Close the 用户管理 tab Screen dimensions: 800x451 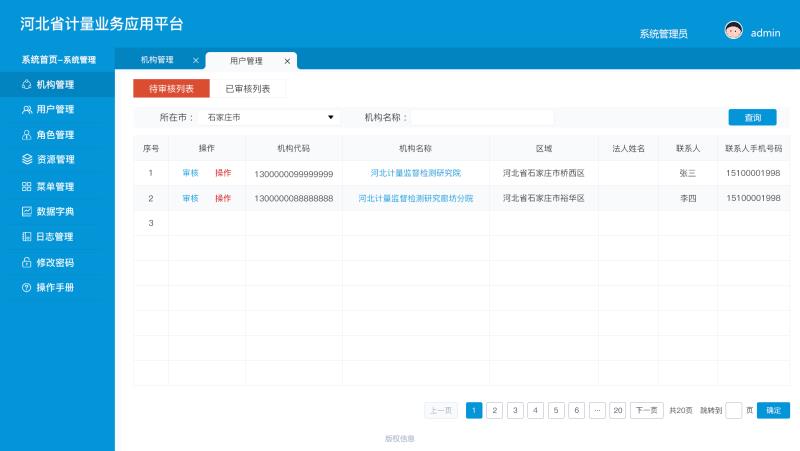(x=288, y=61)
